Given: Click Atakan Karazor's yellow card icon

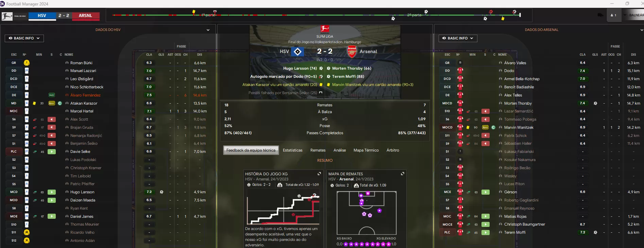Looking at the screenshot, I should click(34, 103).
